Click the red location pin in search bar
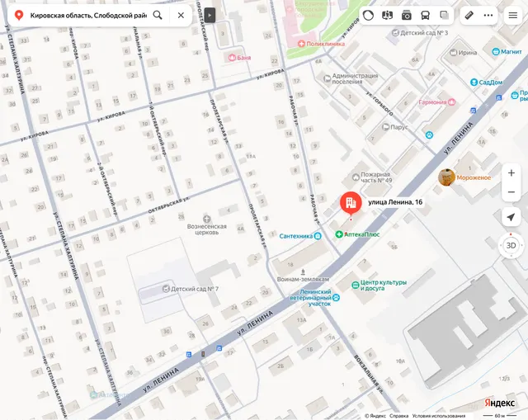This screenshot has height=420, width=528. point(19,15)
